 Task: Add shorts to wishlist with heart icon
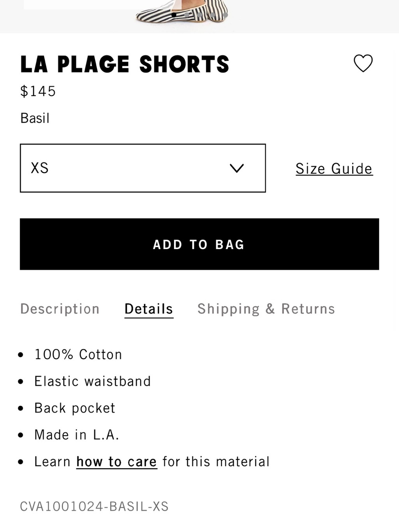coord(363,63)
